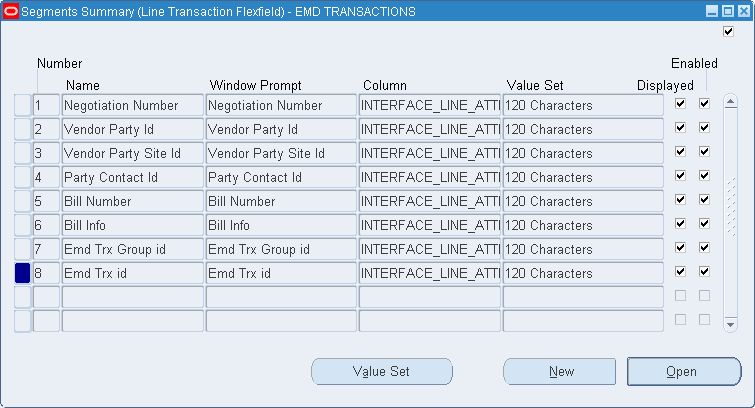Uncheck Enabled for Bill Number segment
The image size is (755, 408).
(x=704, y=200)
